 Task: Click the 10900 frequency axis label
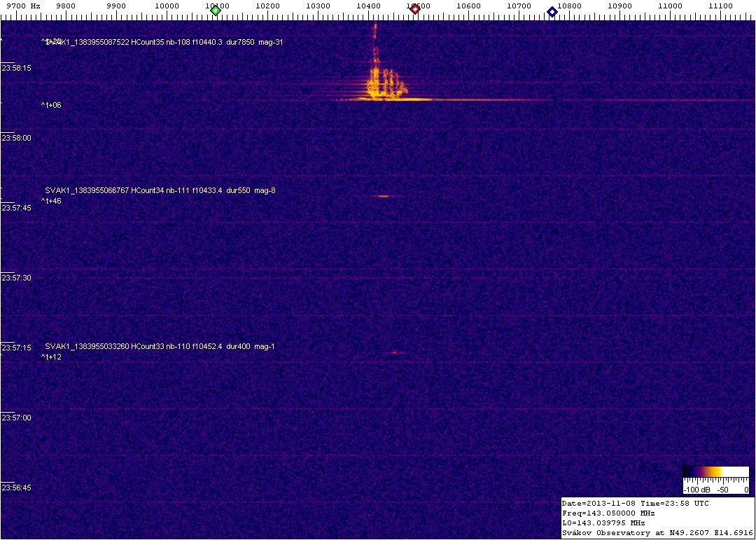click(x=619, y=6)
